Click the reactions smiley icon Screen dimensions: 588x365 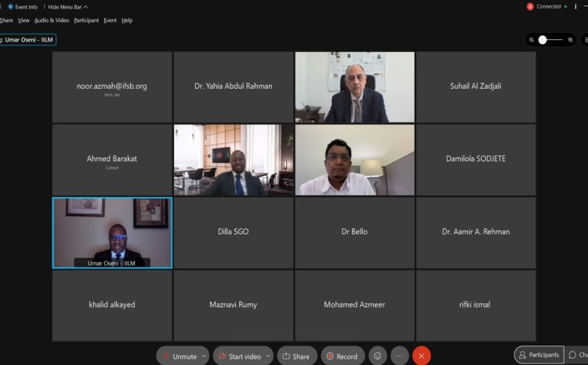click(x=378, y=356)
